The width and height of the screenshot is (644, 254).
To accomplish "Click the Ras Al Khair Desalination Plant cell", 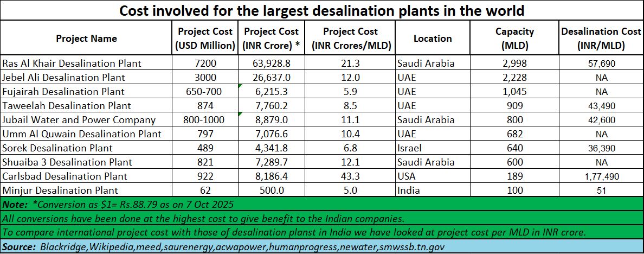I will coord(72,63).
